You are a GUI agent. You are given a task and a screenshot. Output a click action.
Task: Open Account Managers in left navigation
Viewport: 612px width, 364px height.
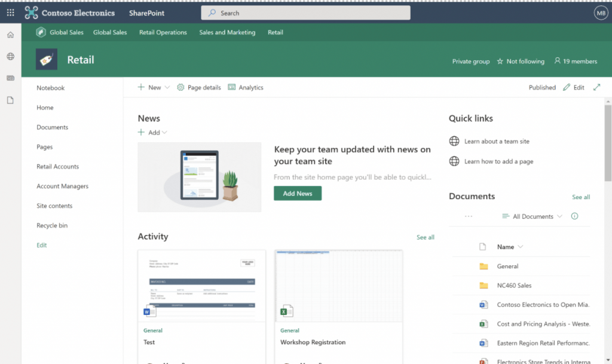tap(62, 186)
